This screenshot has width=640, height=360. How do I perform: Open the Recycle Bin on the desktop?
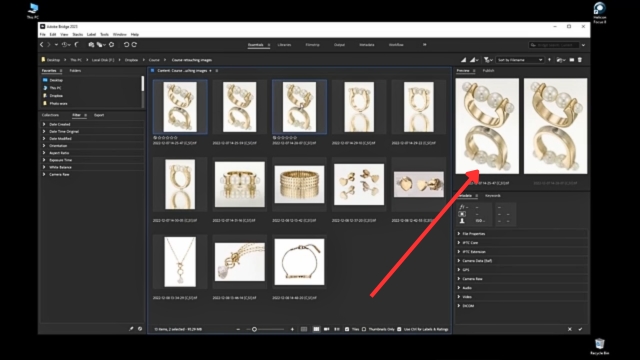pyautogui.click(x=600, y=346)
